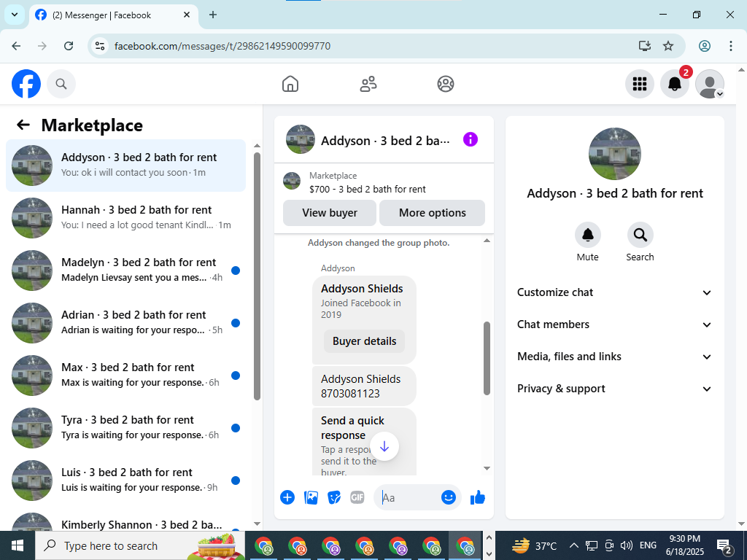Open Luis 3 bed 2 bath conversation
The width and height of the screenshot is (747, 560).
tap(125, 480)
